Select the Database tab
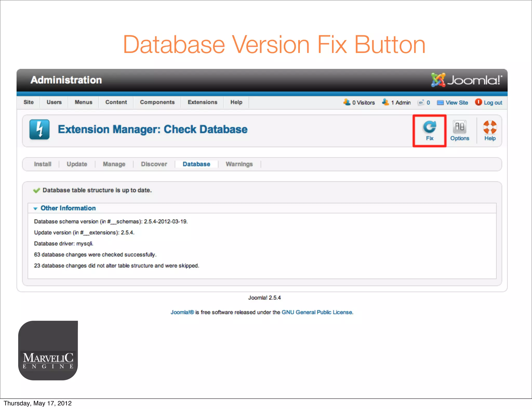The width and height of the screenshot is (532, 409). click(x=196, y=164)
